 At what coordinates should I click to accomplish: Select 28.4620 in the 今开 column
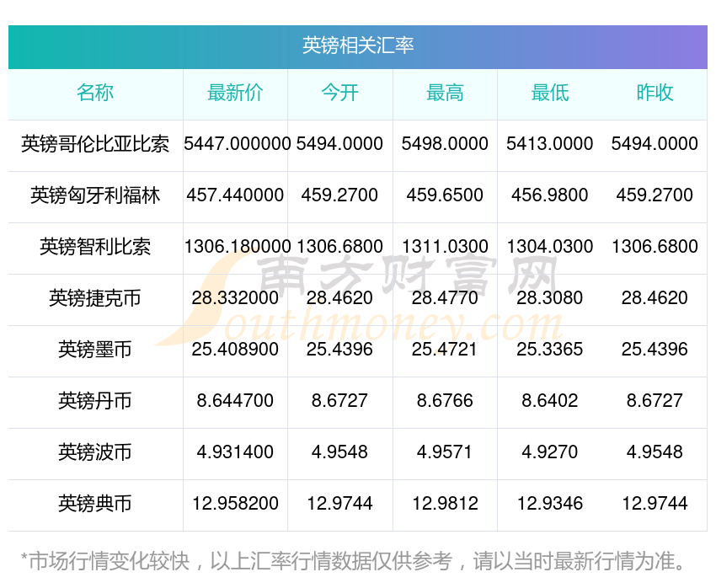click(x=339, y=298)
